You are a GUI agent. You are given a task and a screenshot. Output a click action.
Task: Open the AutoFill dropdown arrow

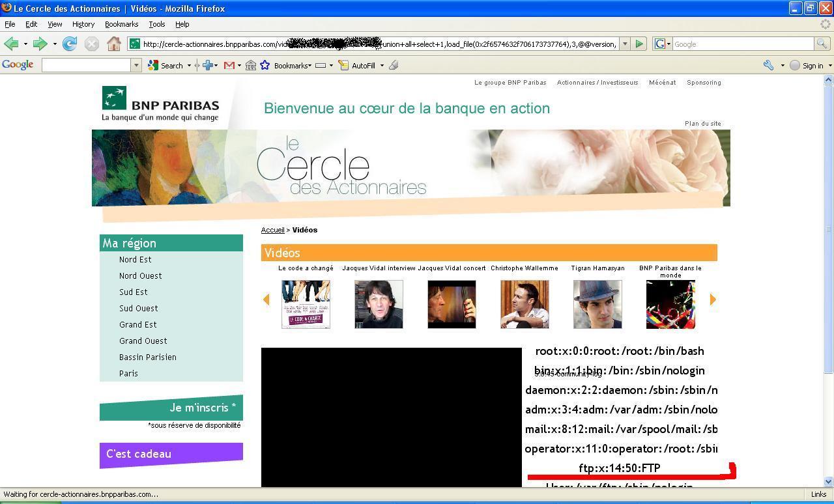pos(382,65)
